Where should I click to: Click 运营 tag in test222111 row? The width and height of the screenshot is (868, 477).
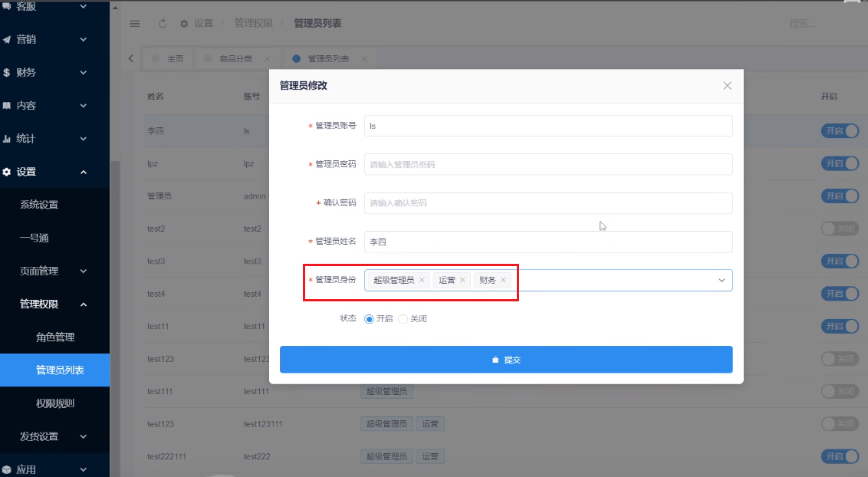[430, 456]
